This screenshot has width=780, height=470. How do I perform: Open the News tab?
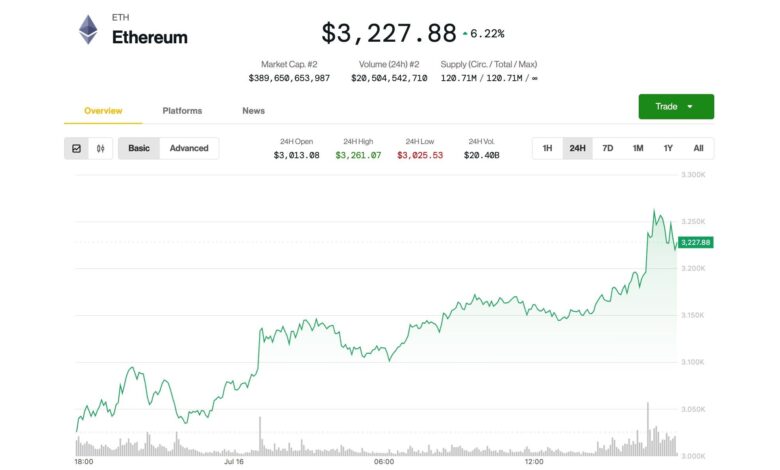tap(253, 110)
